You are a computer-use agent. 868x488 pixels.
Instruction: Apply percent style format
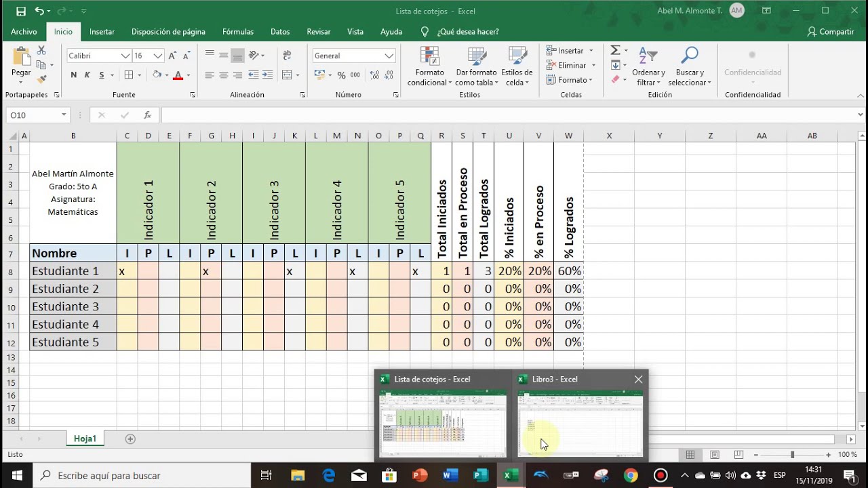click(341, 75)
